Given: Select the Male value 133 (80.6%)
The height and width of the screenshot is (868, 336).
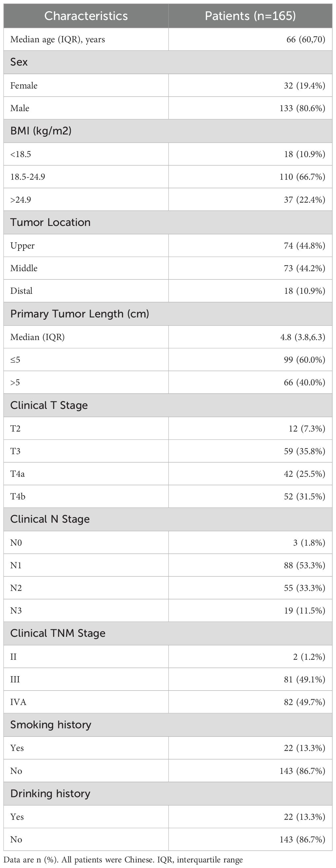Looking at the screenshot, I should click(x=302, y=108).
